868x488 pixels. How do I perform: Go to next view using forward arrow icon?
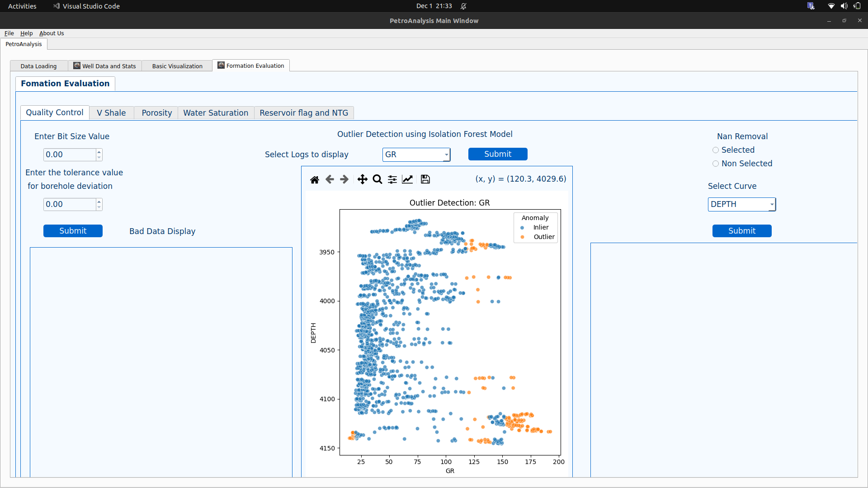(x=344, y=179)
